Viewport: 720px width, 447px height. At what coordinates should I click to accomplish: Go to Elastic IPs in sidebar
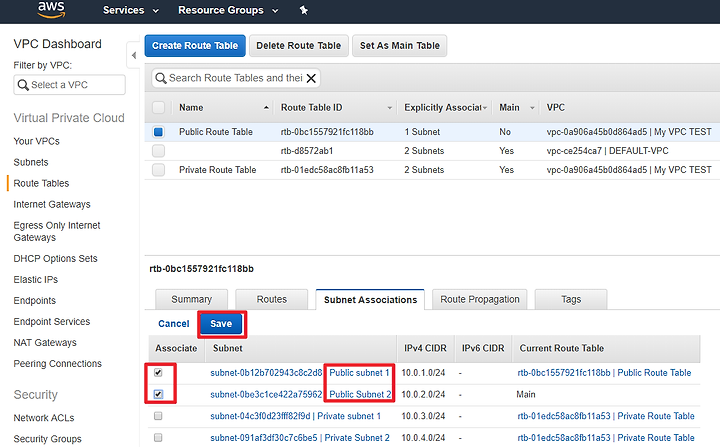pos(36,280)
